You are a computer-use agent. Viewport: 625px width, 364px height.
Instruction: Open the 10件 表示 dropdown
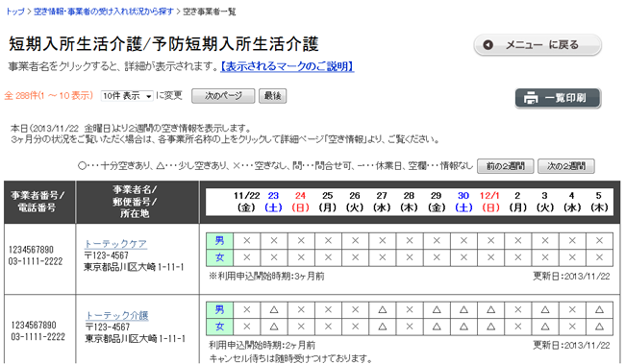point(127,96)
